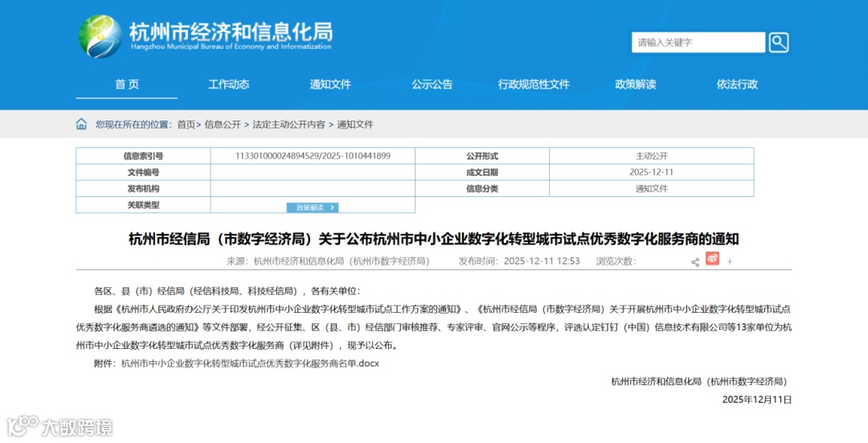Open the 公示公告 navigation tab
868x443 pixels.
(432, 84)
